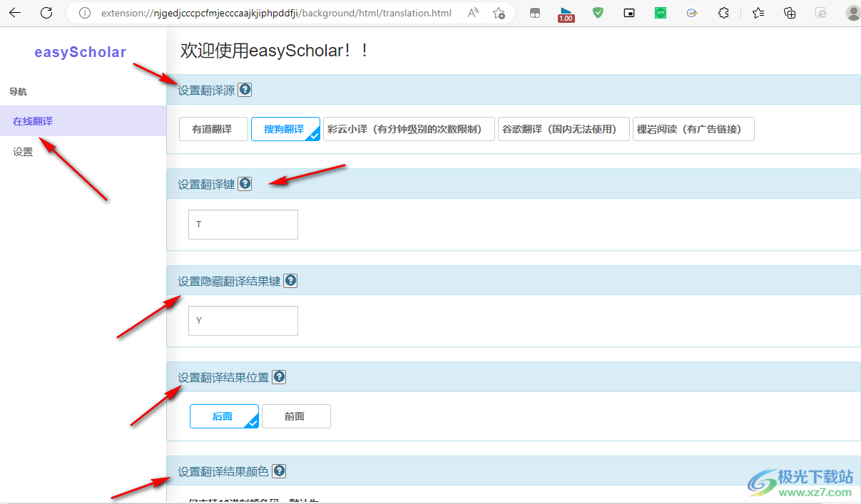
Task: Click the 设置翻译结果颜色 section title
Action: click(223, 471)
